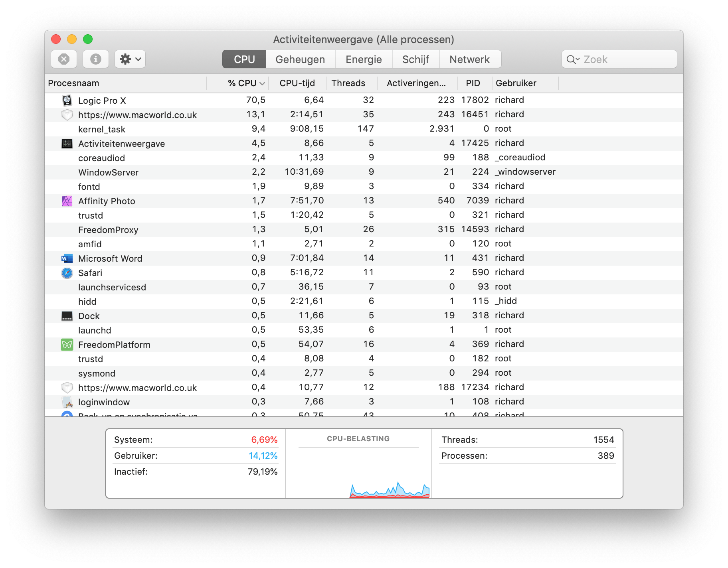Click the FreedomPlatform butterfly icon

click(67, 344)
